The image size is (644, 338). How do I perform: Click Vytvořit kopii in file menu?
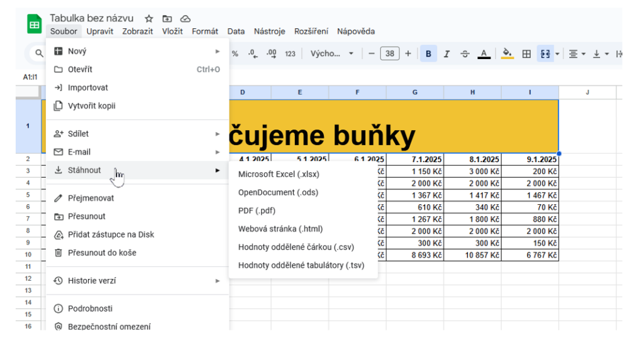click(92, 106)
